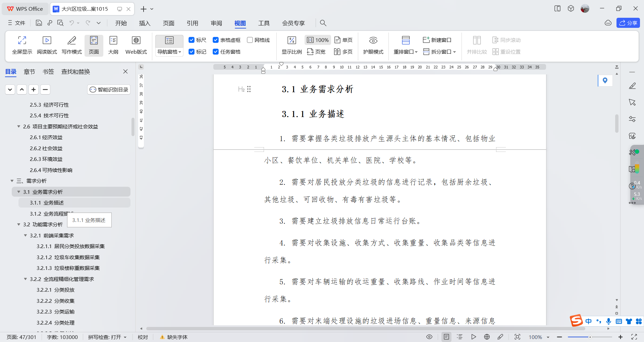This screenshot has height=342, width=644.
Task: Switch to 书签 navigation tab
Action: pyautogui.click(x=48, y=71)
